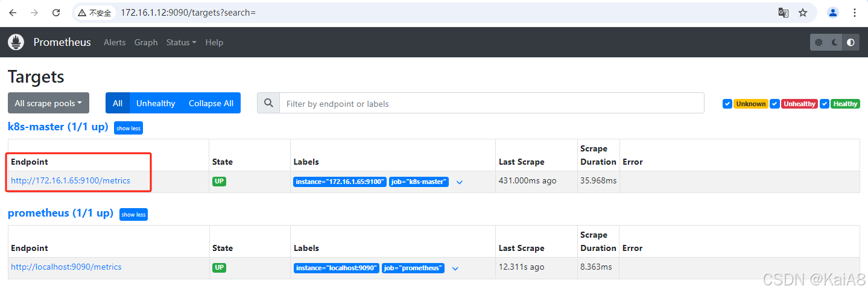The height and width of the screenshot is (295, 868).
Task: Open the 172.16.1.65:9100 metrics endpoint
Action: [71, 180]
